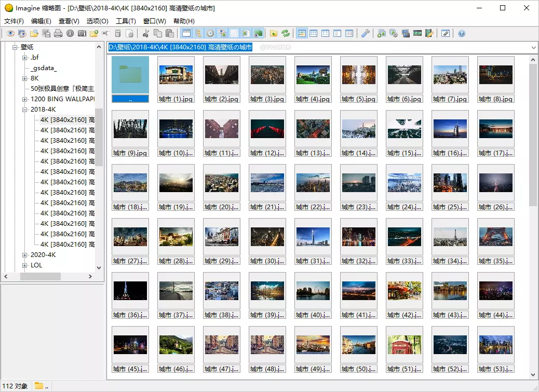Click the batch convert images icon
The height and width of the screenshot is (392, 539).
382,33
